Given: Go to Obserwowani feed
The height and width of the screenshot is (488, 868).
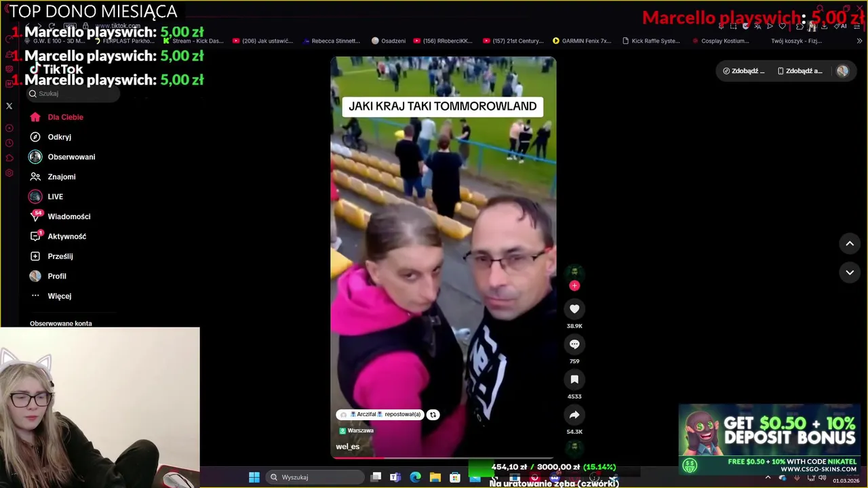Looking at the screenshot, I should click(x=71, y=157).
